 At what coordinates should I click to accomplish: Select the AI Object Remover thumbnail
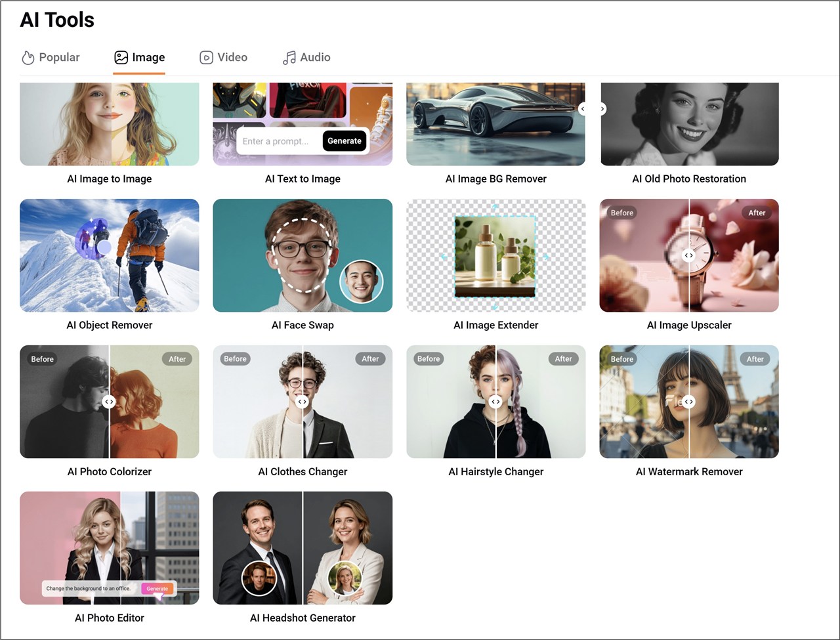click(x=109, y=255)
